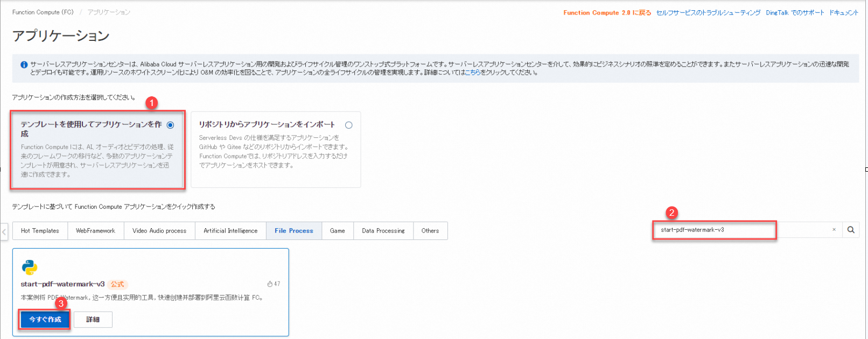Switch to Video Audio process tab
This screenshot has height=339, width=868.
[x=159, y=231]
